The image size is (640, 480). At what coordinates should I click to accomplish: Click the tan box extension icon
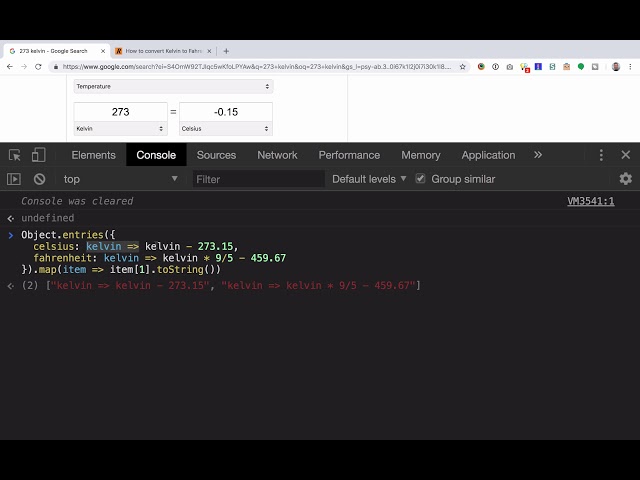point(567,67)
